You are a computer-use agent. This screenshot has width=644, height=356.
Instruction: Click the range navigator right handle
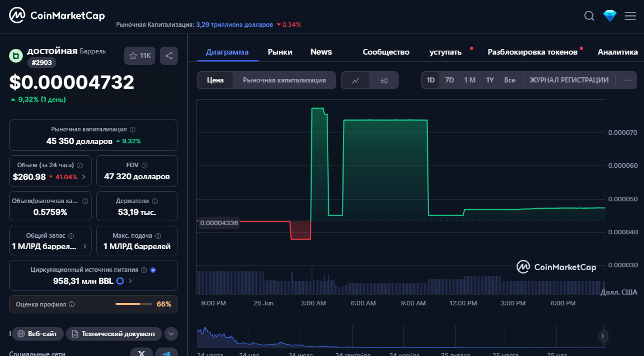(603, 336)
